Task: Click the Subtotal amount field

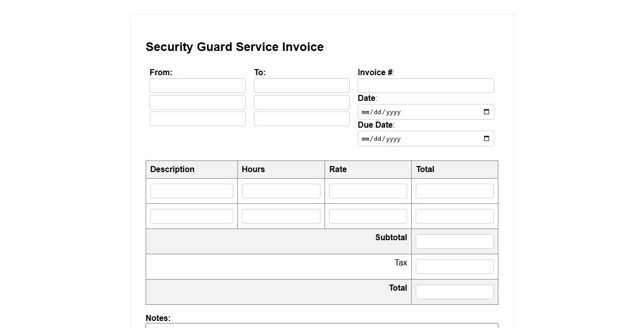Action: pos(455,242)
